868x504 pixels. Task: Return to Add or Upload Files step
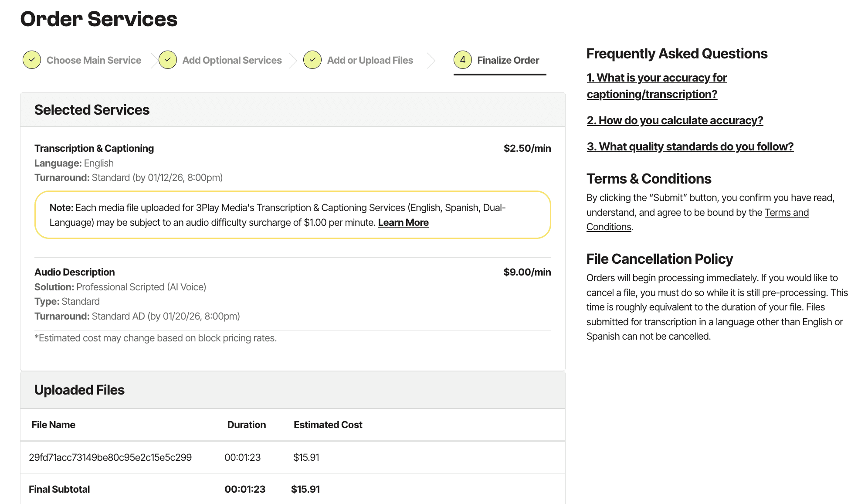(370, 60)
